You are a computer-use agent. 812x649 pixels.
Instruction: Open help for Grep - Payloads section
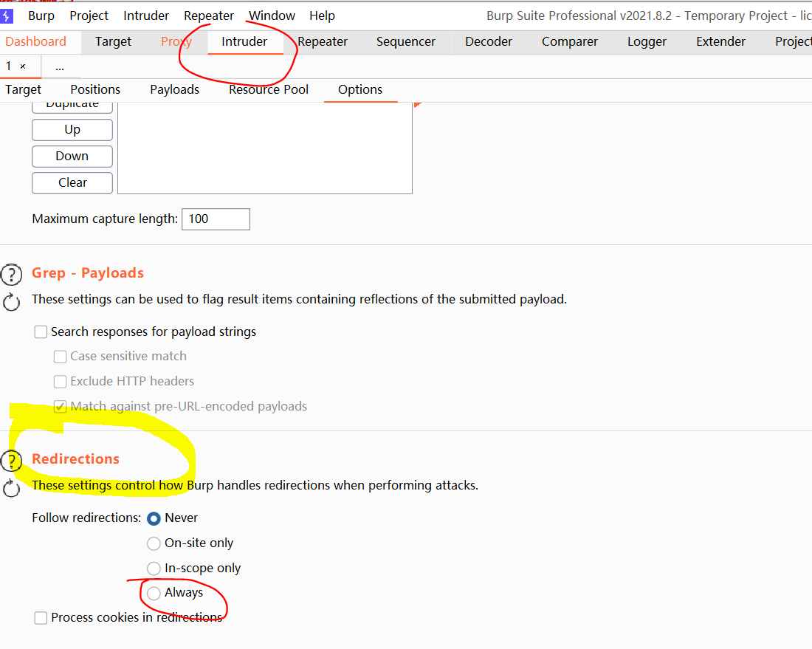11,275
